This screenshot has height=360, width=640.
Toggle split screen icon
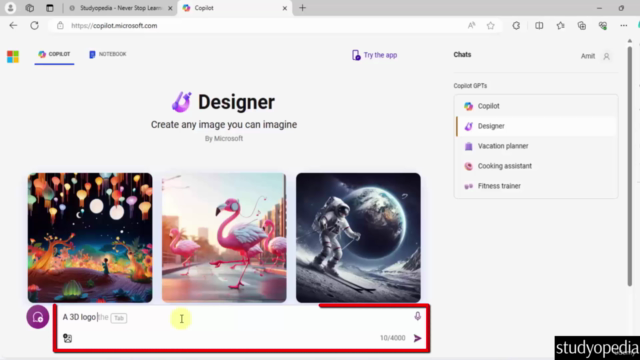coord(539,25)
